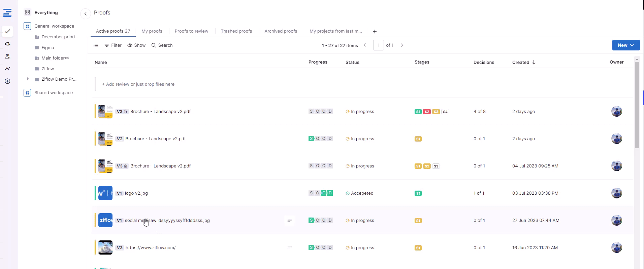644x269 pixels.
Task: Open thumbnail of first Brochure V2 locked proof
Action: 105,111
